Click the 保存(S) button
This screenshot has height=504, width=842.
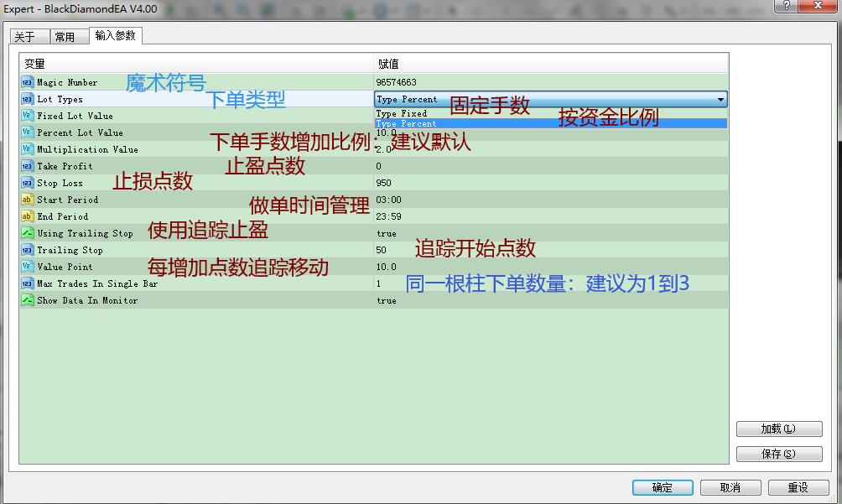778,453
